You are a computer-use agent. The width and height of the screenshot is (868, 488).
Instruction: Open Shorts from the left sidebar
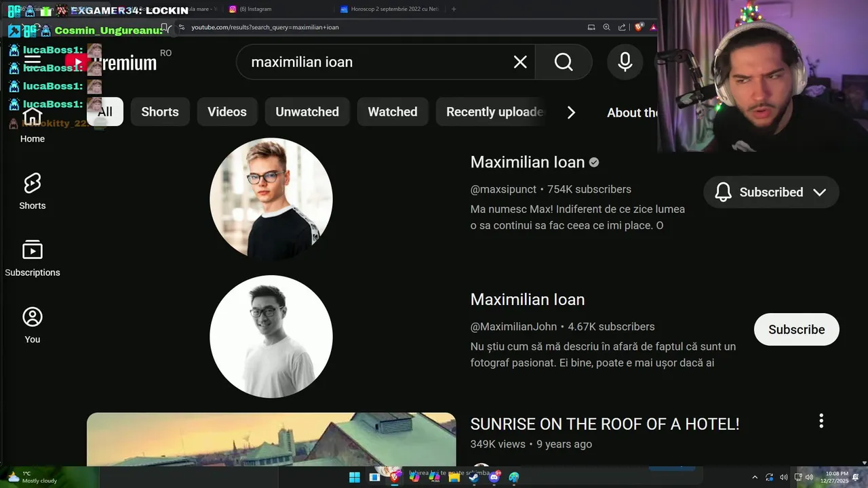pos(33,192)
